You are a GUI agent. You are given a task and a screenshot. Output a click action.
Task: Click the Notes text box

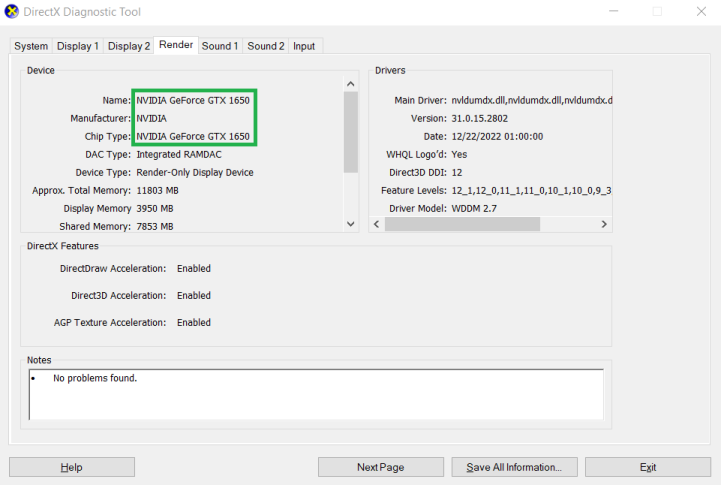click(x=316, y=394)
